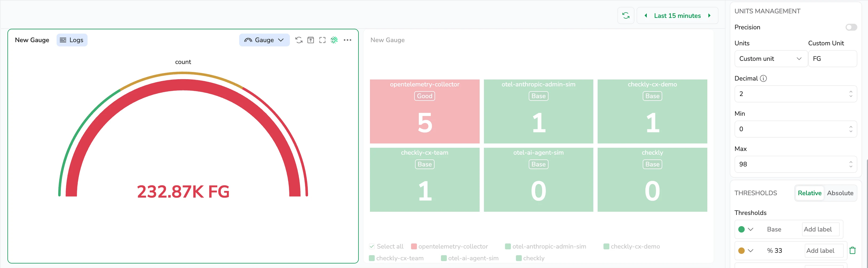This screenshot has height=268, width=868.
Task: Open the Custom unit dropdown
Action: pos(771,59)
